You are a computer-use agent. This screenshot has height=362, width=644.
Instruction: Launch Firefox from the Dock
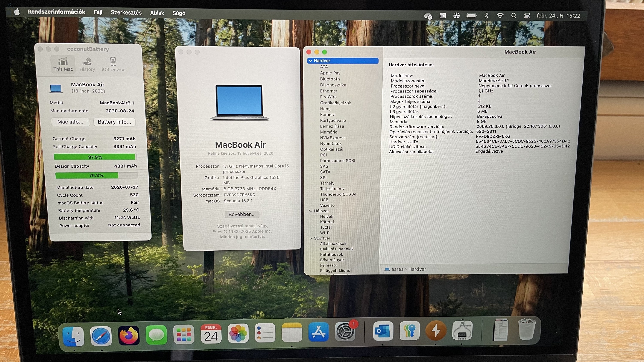click(129, 336)
